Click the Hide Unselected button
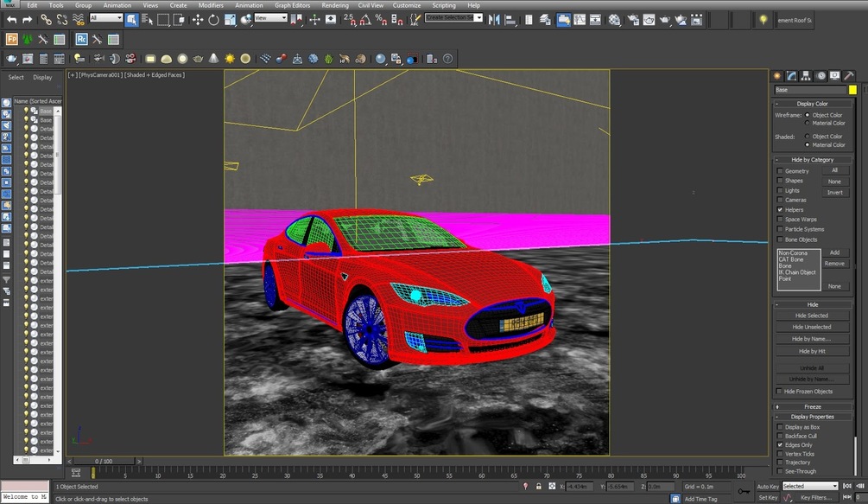 tap(812, 328)
